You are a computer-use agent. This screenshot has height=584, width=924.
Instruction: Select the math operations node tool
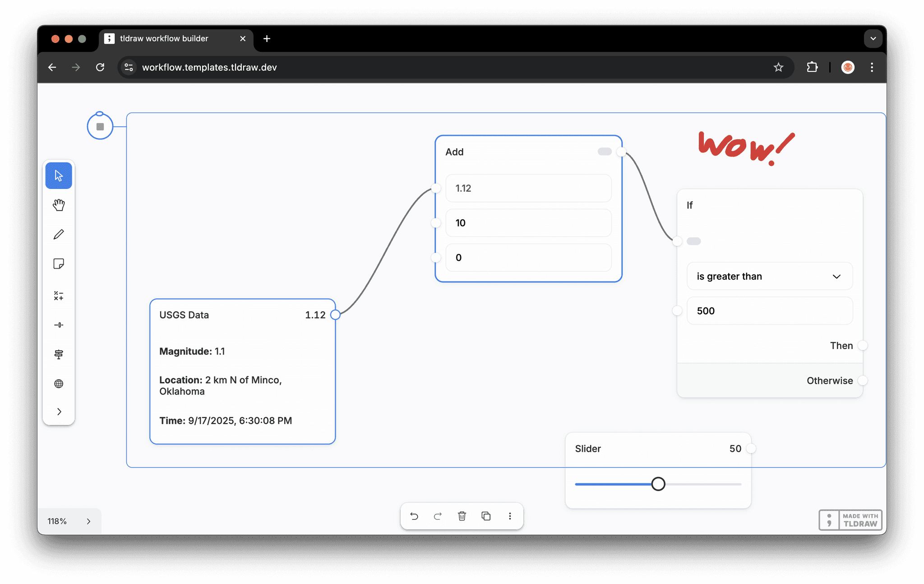[x=59, y=295]
